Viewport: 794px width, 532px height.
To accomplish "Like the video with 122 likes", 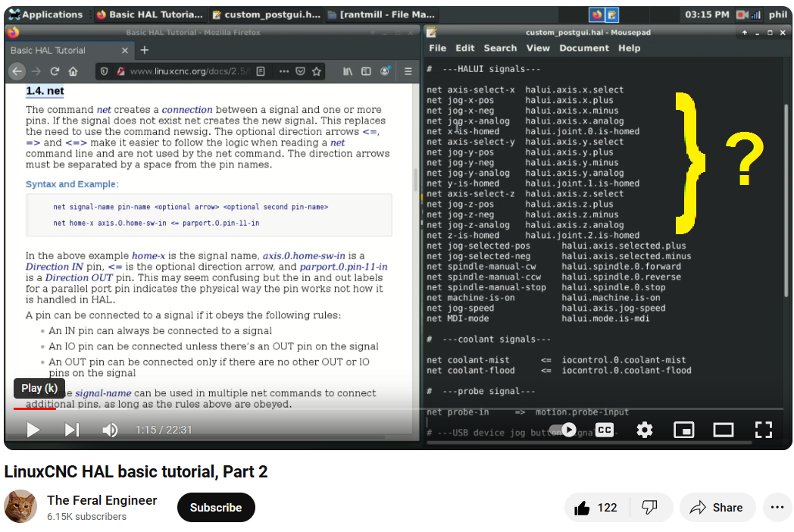I will point(596,508).
